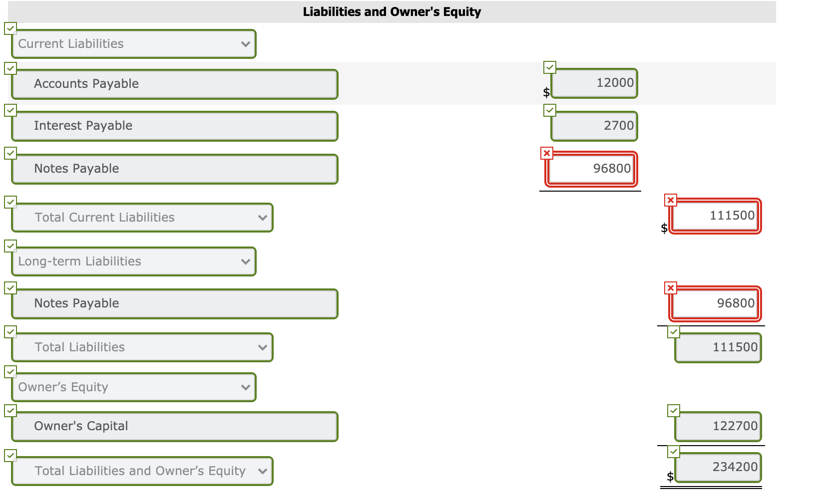The height and width of the screenshot is (504, 819).
Task: Click the Owner's Capital account field
Action: pos(175,426)
